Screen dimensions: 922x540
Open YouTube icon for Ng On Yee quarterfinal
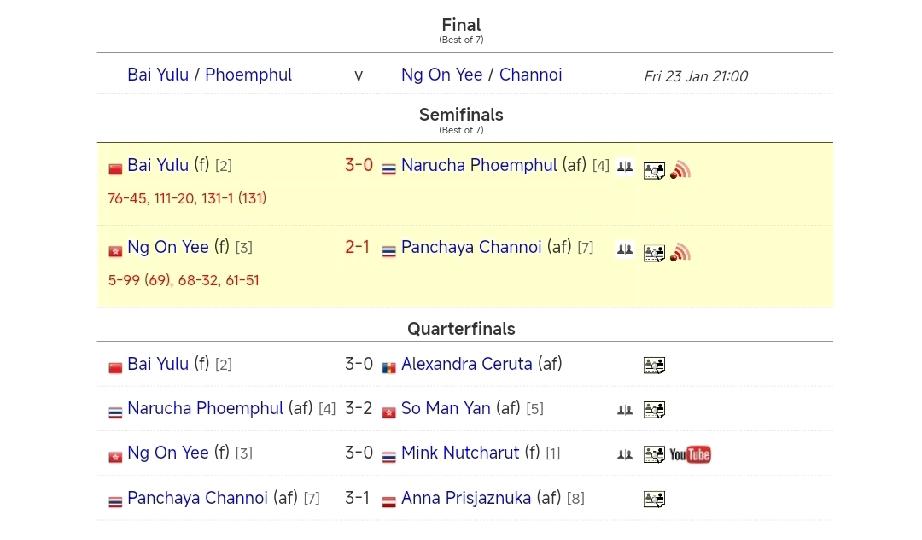pos(690,455)
